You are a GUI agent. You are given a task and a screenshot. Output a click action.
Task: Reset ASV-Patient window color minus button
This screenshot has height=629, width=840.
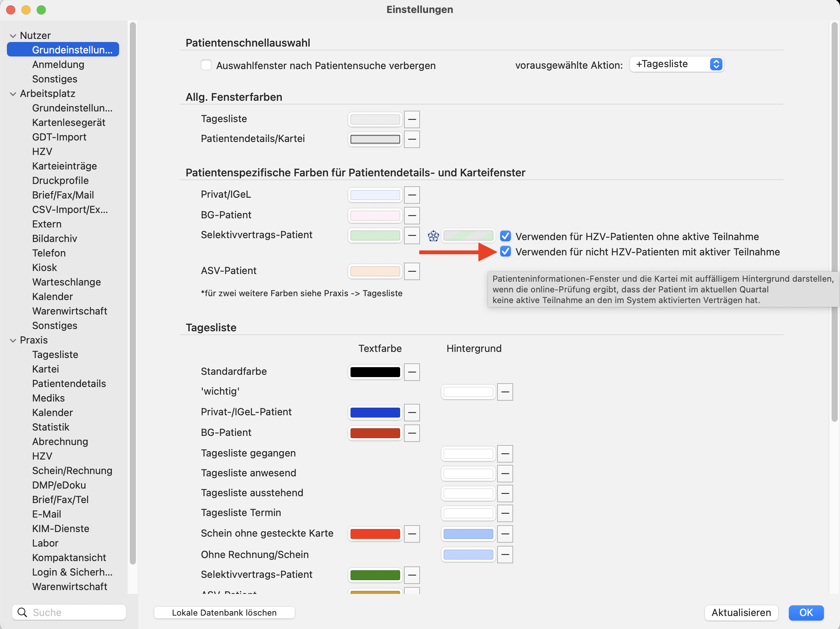tap(412, 271)
